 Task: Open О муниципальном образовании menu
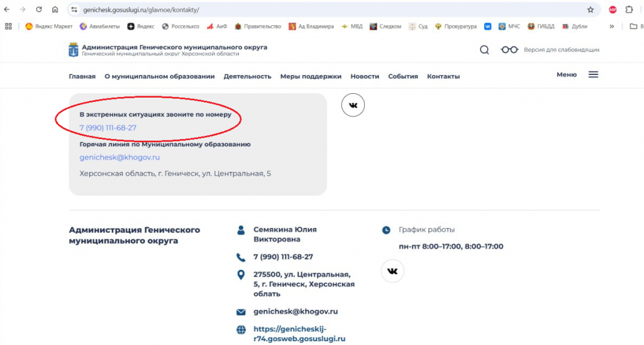tap(159, 76)
